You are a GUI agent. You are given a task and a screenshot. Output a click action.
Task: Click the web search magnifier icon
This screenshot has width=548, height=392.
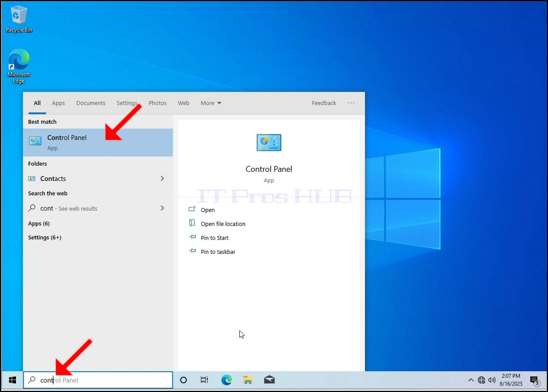[x=32, y=207]
